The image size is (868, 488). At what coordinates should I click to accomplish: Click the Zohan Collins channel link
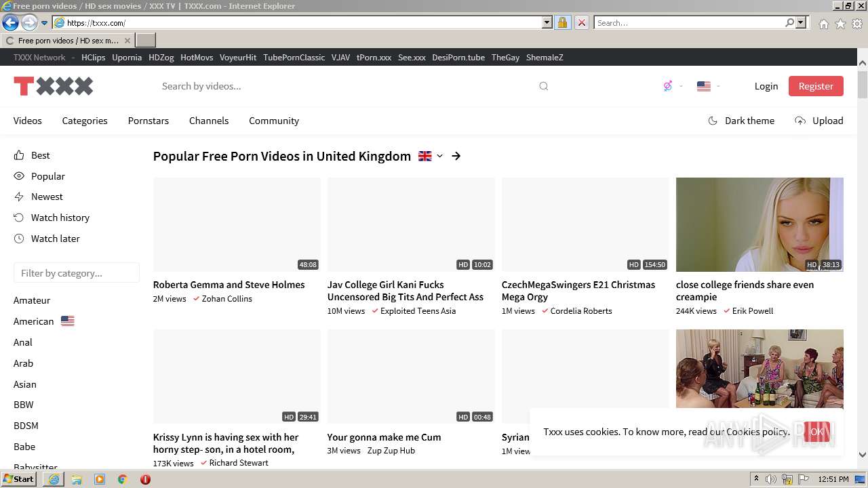[x=226, y=299]
